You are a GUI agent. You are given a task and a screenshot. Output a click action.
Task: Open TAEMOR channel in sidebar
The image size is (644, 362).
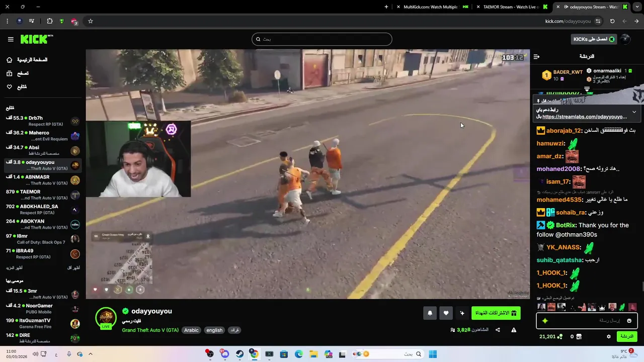tap(43, 195)
